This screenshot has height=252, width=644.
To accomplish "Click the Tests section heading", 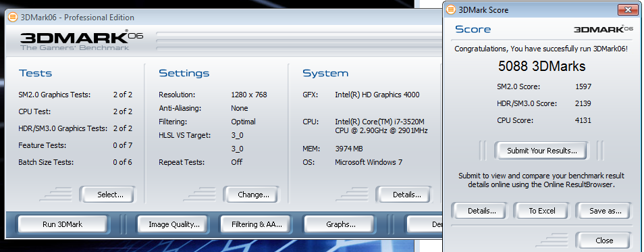I will 35,73.
